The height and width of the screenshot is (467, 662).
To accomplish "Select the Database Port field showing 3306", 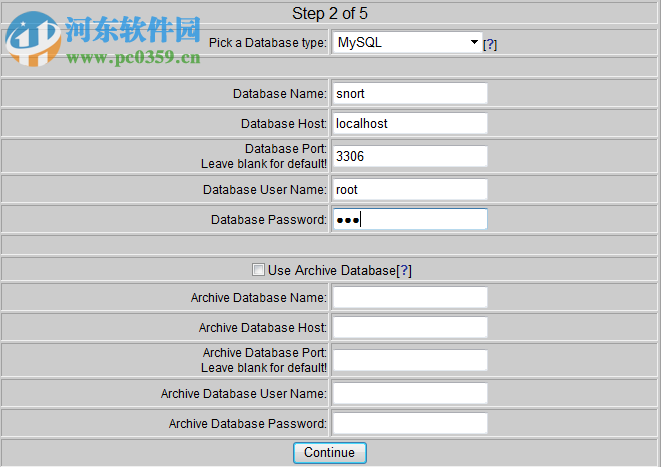I will coord(410,156).
